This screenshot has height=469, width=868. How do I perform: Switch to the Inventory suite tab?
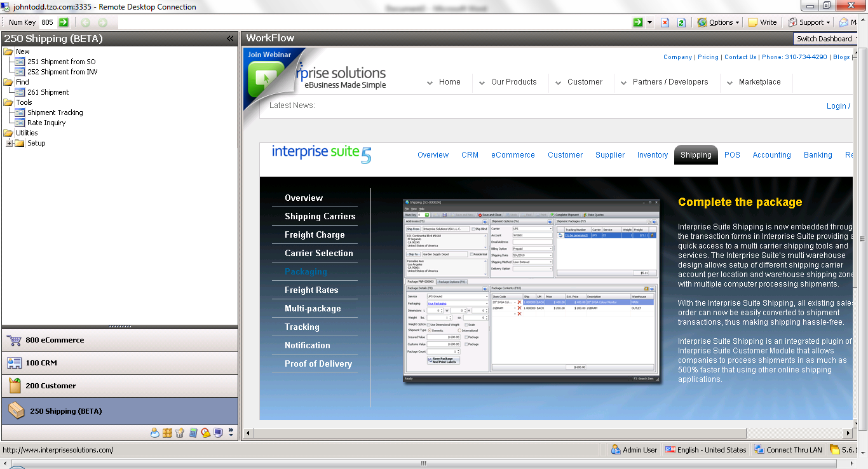[653, 155]
